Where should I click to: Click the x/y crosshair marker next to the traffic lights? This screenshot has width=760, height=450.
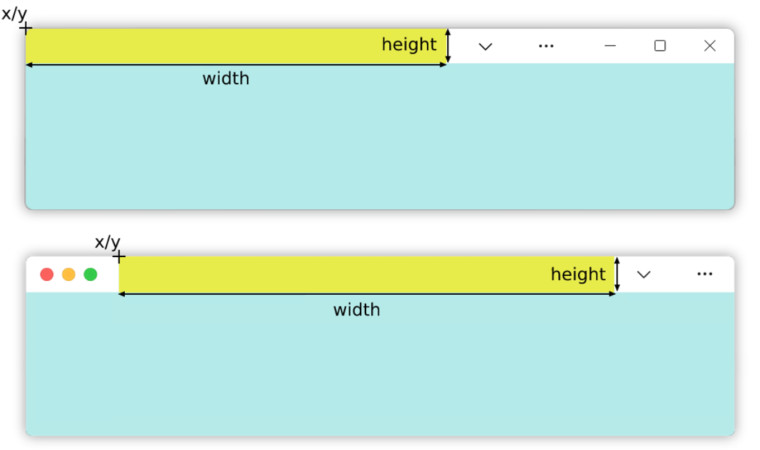(119, 257)
